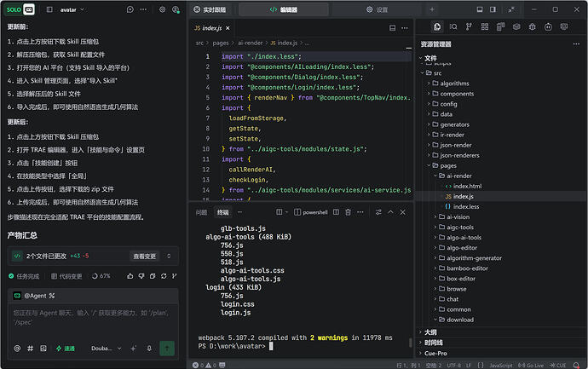Viewport: 588px width, 369px height.
Task: Toggle bottom panel layout icon
Action: [x=480, y=9]
